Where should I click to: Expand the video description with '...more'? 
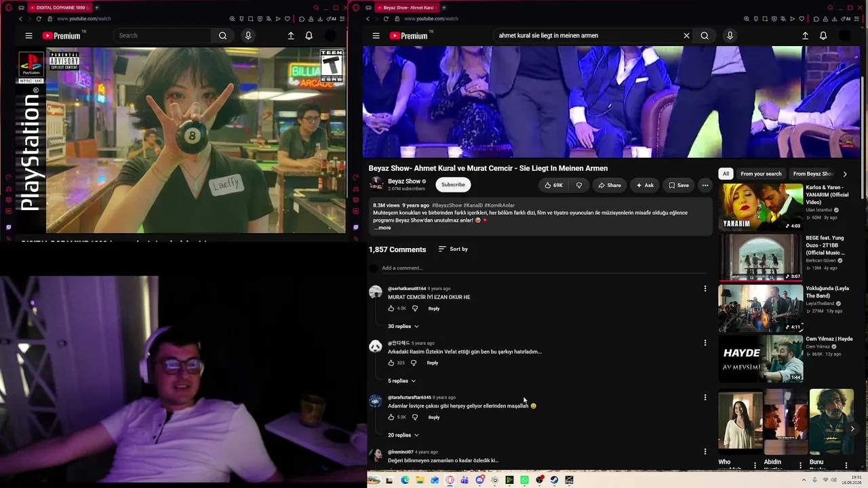382,228
